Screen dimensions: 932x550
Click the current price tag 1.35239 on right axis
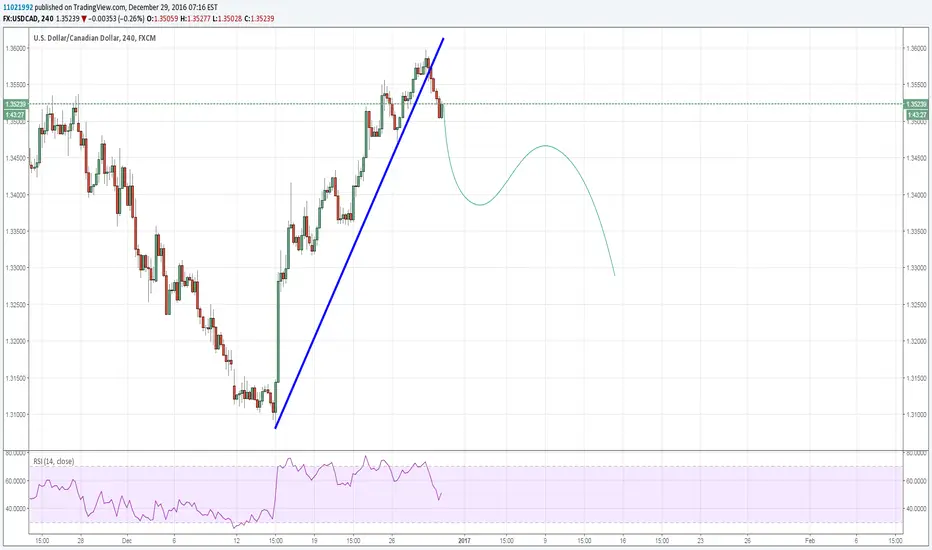click(915, 104)
